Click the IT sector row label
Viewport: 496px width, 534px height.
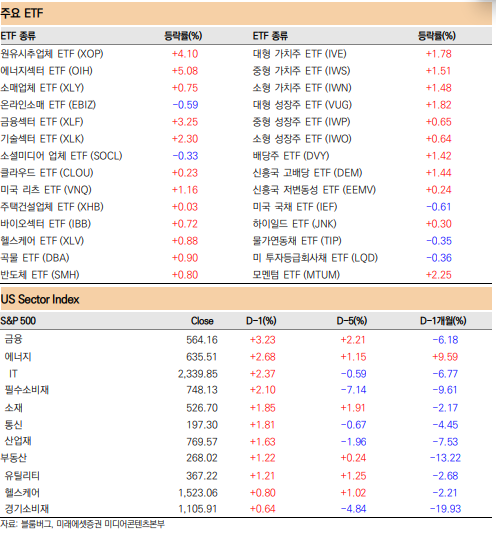[x=13, y=374]
